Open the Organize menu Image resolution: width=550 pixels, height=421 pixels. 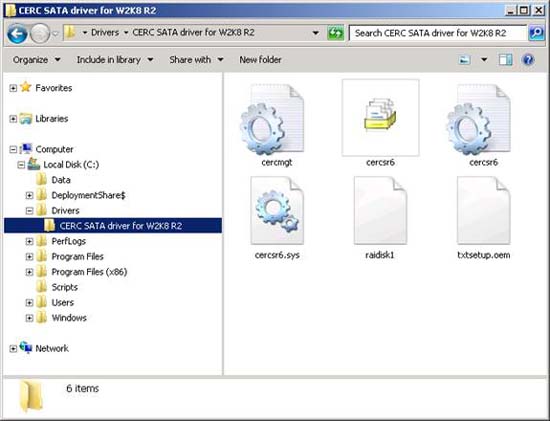[x=36, y=60]
